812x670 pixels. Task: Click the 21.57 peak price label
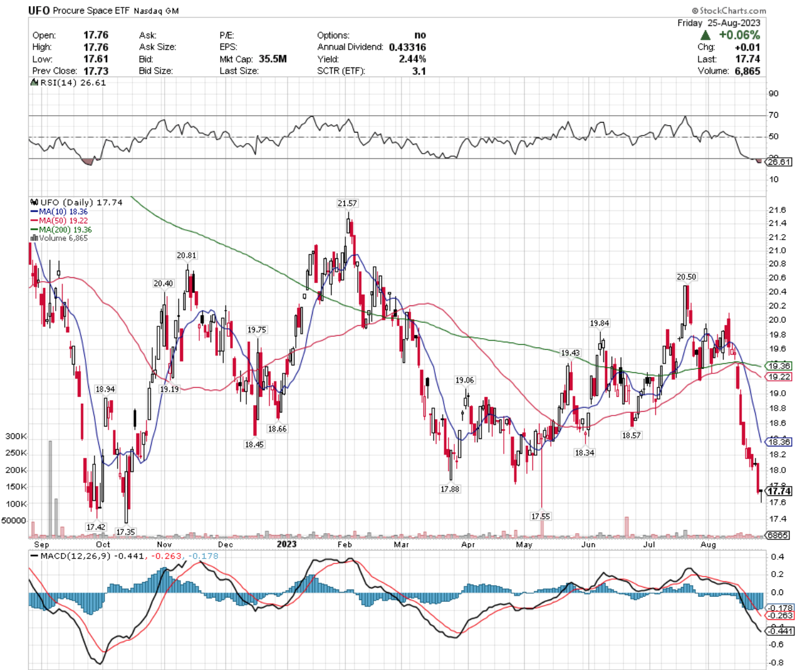point(347,203)
